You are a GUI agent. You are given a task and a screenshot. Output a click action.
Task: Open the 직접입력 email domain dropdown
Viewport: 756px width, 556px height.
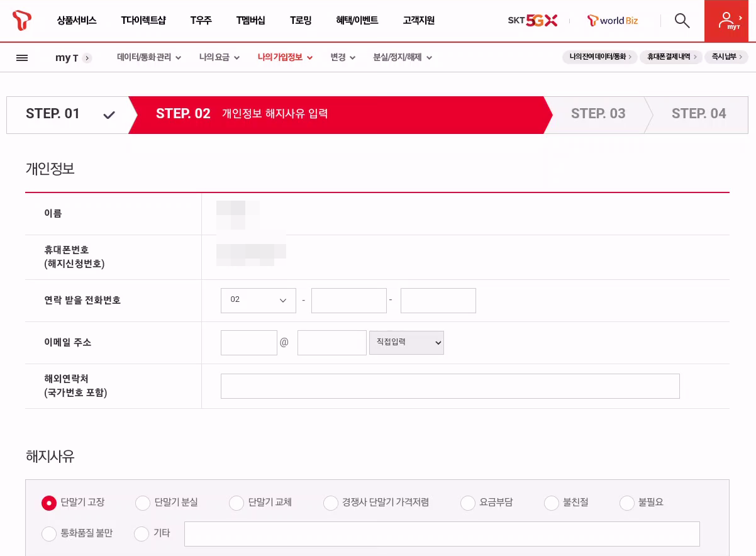[406, 342]
